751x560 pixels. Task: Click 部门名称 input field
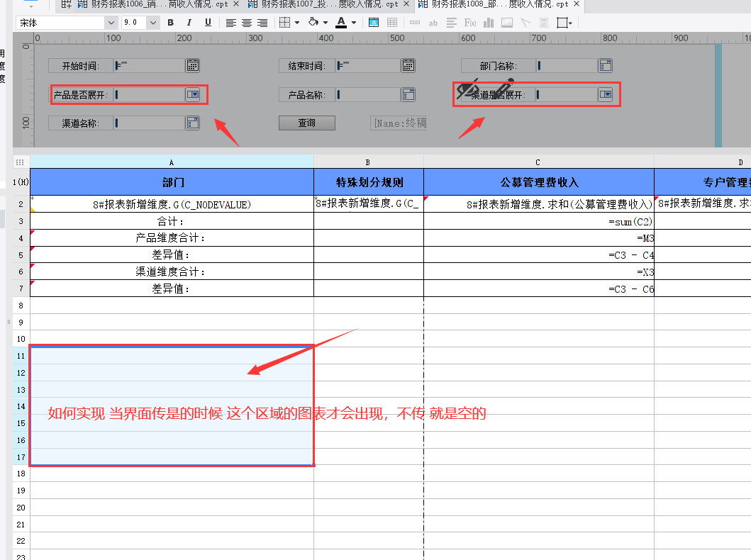tap(567, 66)
